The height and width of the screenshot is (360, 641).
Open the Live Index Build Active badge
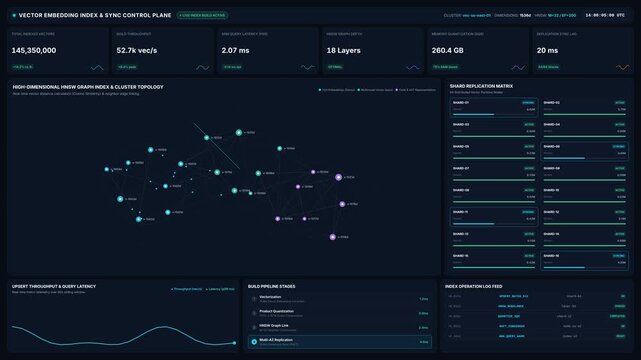coord(202,16)
